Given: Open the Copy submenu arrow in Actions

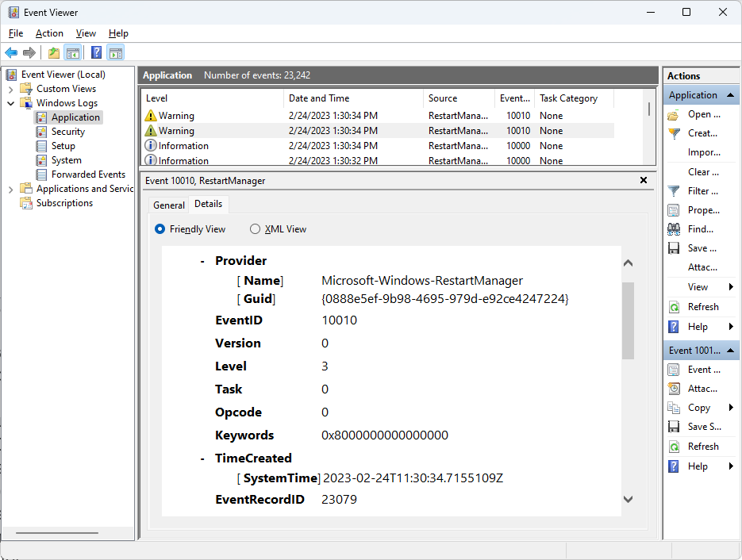Looking at the screenshot, I should [731, 407].
